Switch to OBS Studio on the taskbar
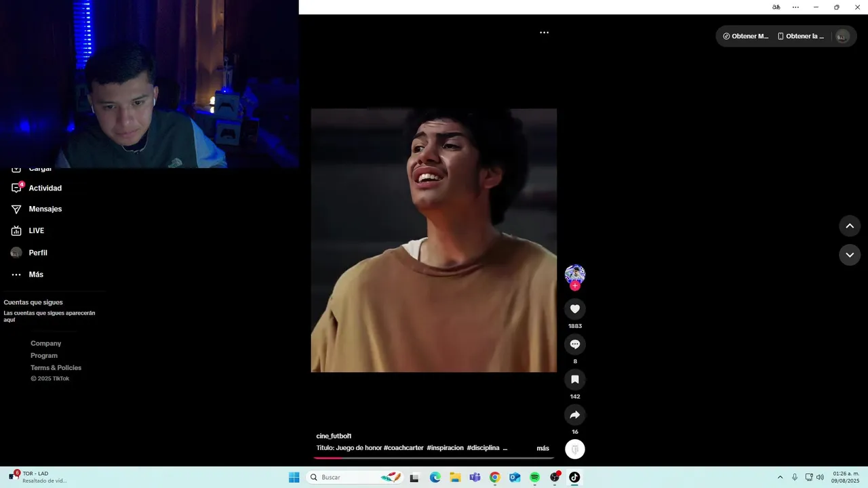Screen dimensions: 868x488 click(555, 478)
